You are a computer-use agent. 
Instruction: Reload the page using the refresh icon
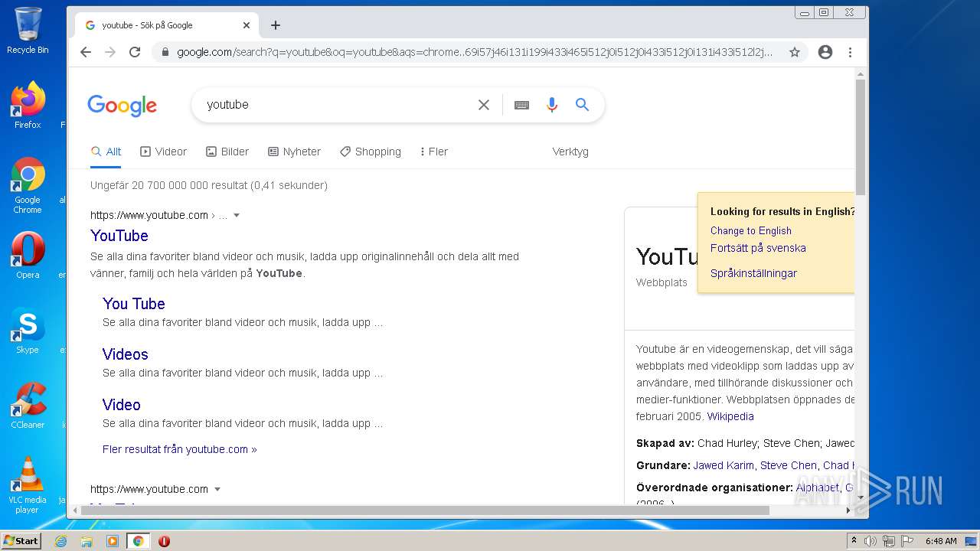pos(135,52)
